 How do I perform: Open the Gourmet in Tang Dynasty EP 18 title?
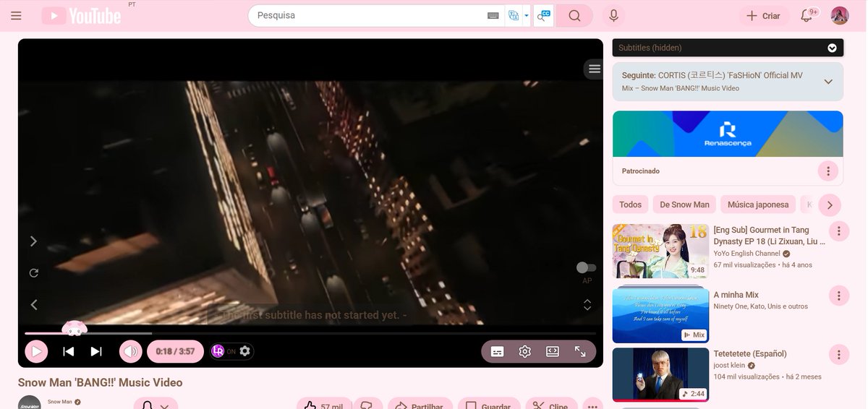click(770, 236)
